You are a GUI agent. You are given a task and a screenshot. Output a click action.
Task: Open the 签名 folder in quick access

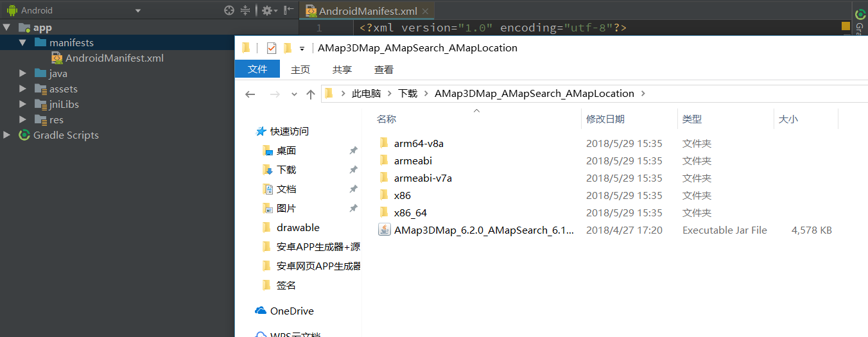coord(286,285)
